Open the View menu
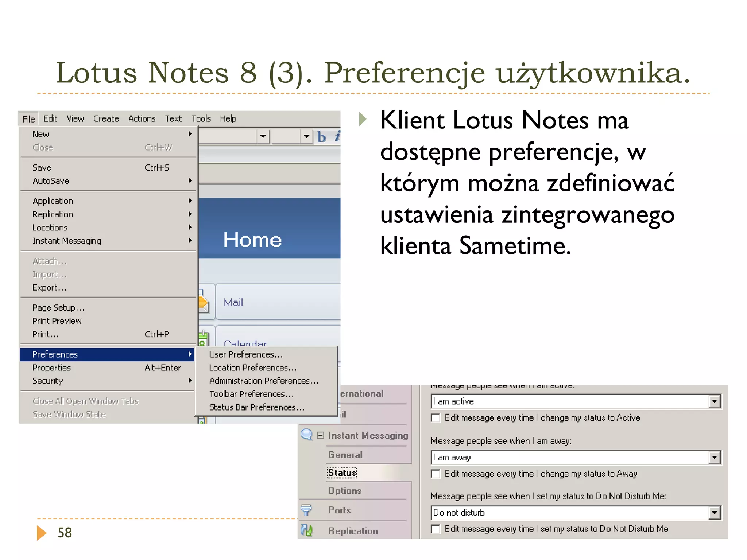747x560 pixels. (75, 119)
